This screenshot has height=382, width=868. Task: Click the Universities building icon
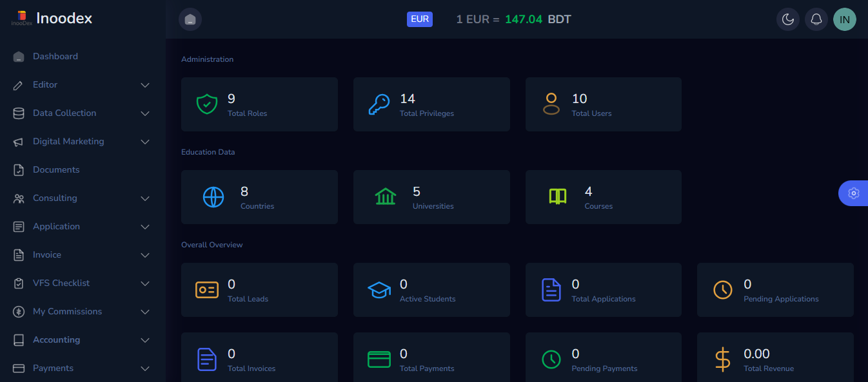click(x=386, y=196)
